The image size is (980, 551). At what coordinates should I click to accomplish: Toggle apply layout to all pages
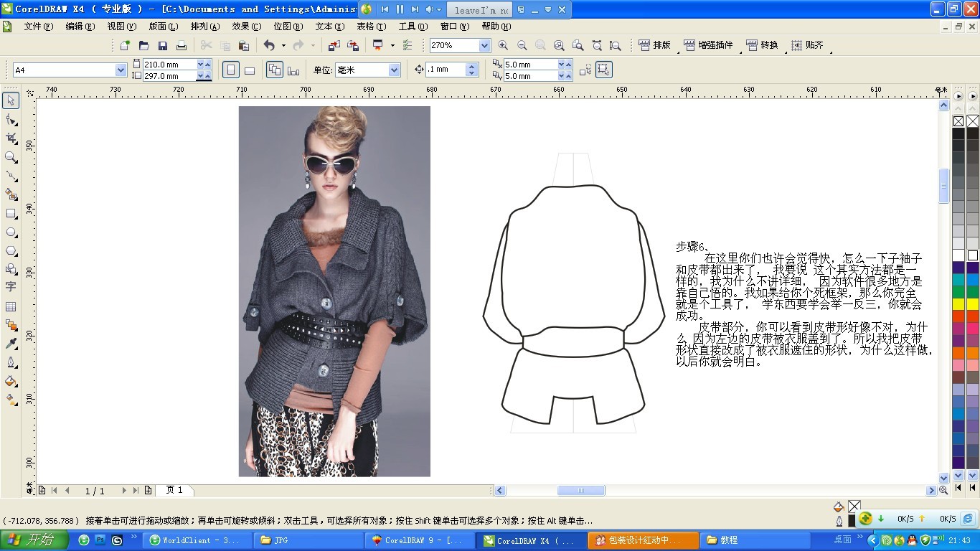[x=274, y=70]
